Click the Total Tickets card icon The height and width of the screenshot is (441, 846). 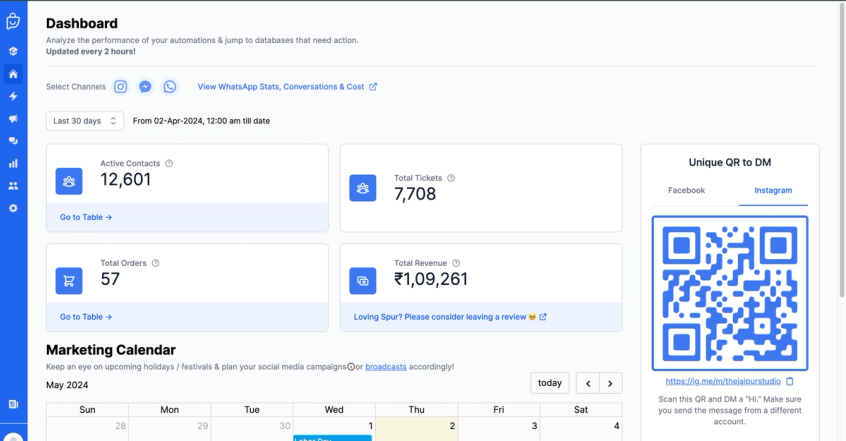[363, 188]
